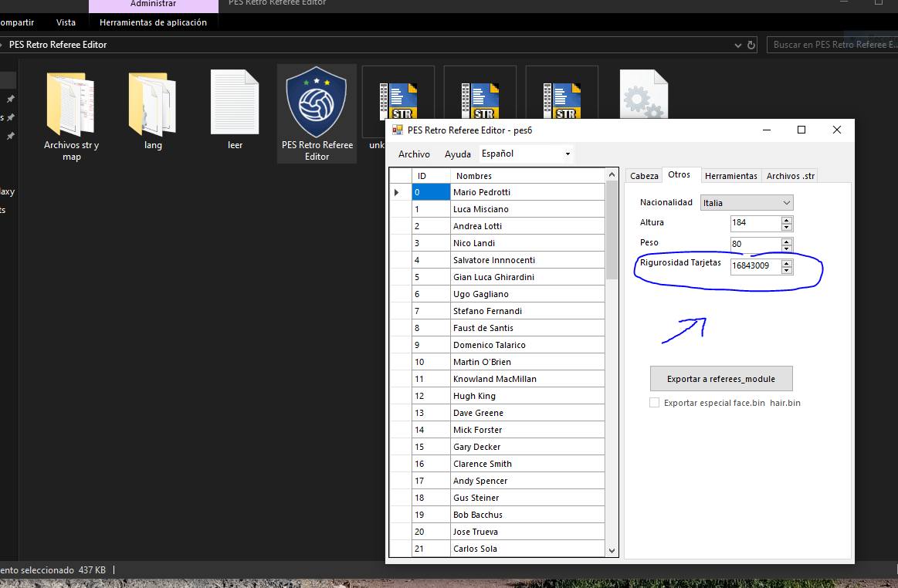The image size is (898, 588).
Task: Click 'Exportar a referees_module' button
Action: (721, 378)
